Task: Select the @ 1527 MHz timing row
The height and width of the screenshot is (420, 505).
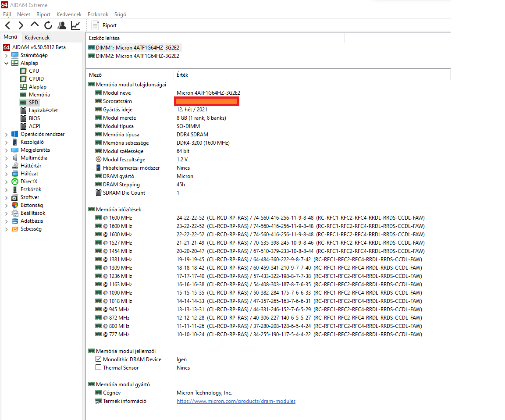Action: pos(260,243)
